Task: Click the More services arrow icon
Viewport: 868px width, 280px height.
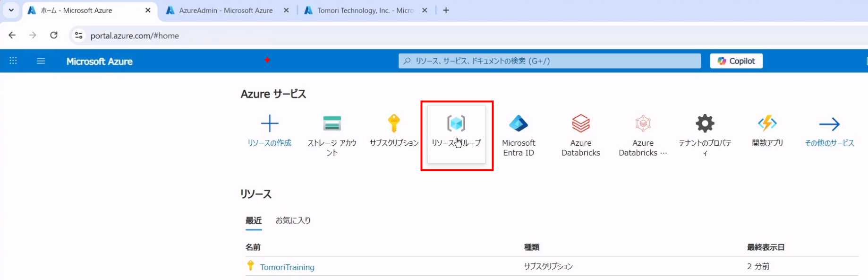Action: point(829,124)
